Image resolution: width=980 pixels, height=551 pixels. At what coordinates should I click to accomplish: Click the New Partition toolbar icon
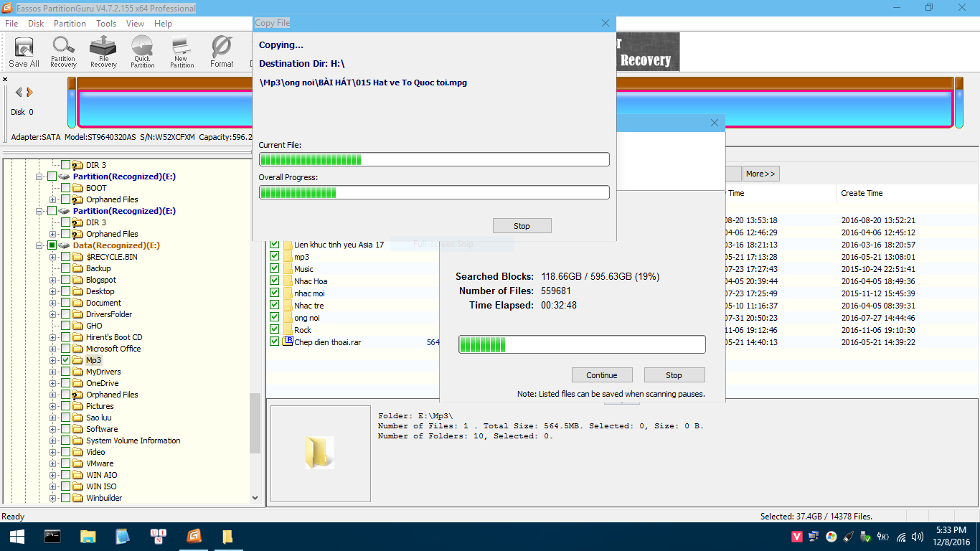tap(182, 52)
